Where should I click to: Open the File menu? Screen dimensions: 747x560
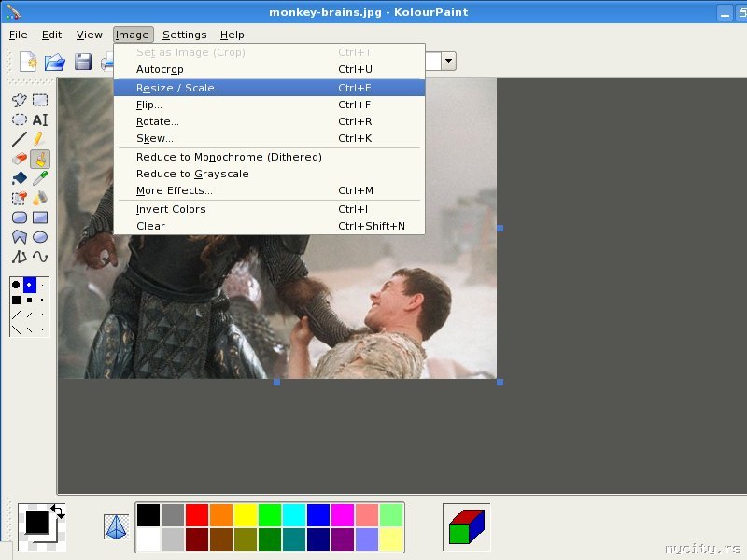[19, 35]
